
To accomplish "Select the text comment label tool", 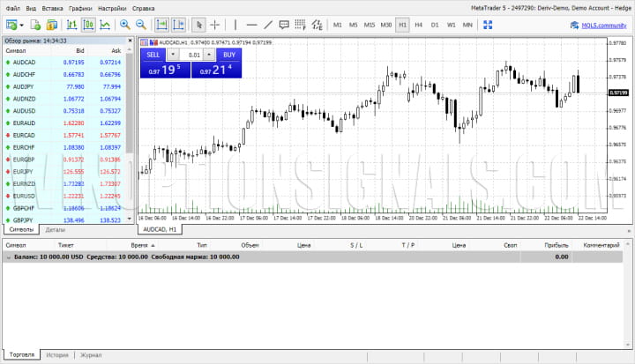I will pyautogui.click(x=284, y=25).
